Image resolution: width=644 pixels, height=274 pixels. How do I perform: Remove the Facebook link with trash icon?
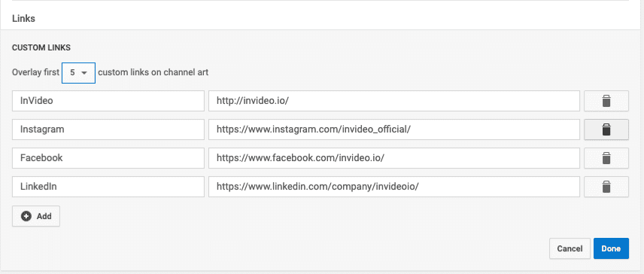coord(606,158)
